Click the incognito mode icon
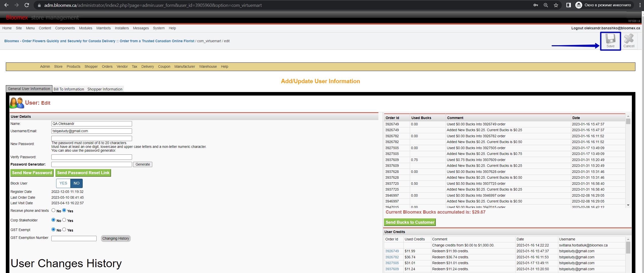The image size is (644, 273). [x=578, y=5]
